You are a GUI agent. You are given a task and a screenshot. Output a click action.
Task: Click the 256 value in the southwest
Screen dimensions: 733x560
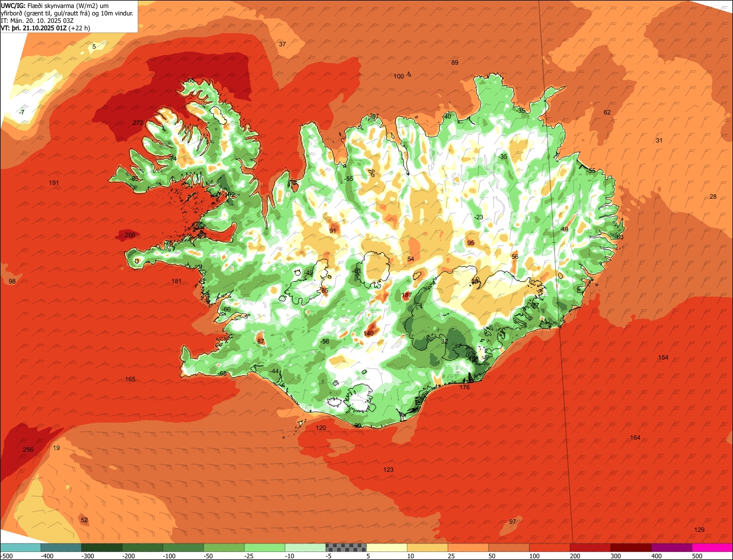[28, 450]
